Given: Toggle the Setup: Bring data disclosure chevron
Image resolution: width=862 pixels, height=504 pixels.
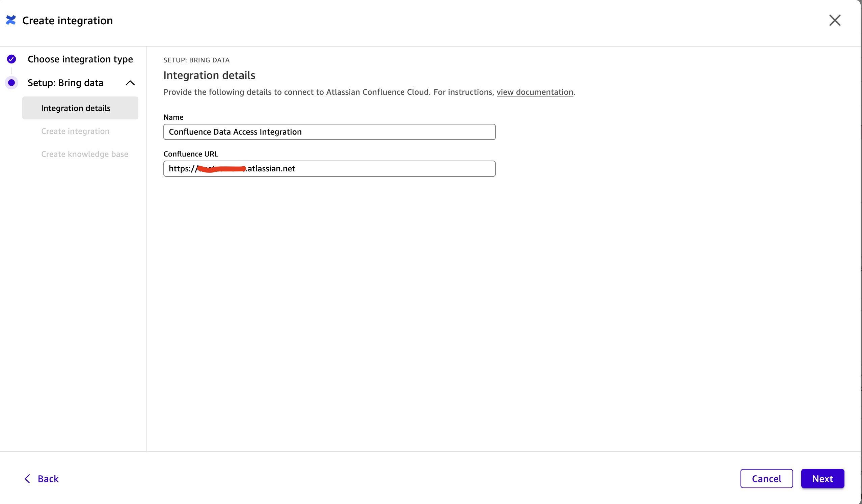Looking at the screenshot, I should [130, 82].
